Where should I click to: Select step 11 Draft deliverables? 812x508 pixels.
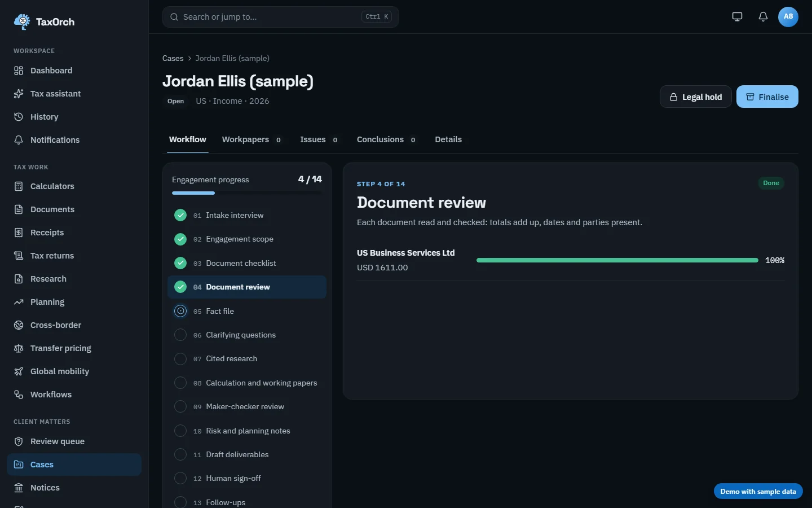coord(247,454)
